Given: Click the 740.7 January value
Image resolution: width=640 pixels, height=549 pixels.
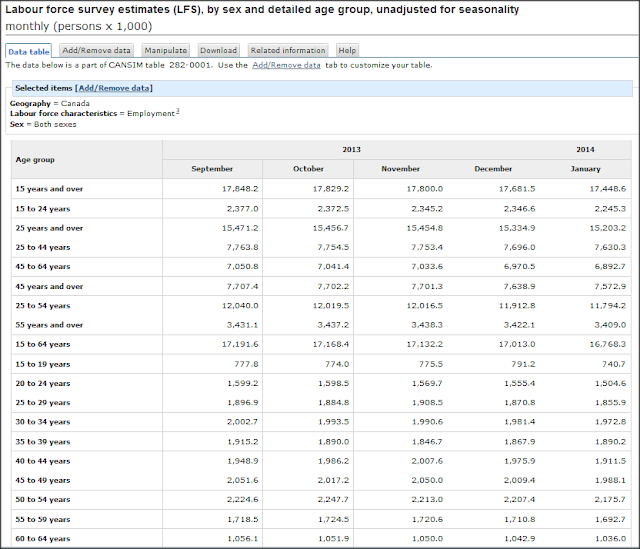Looking at the screenshot, I should (614, 364).
